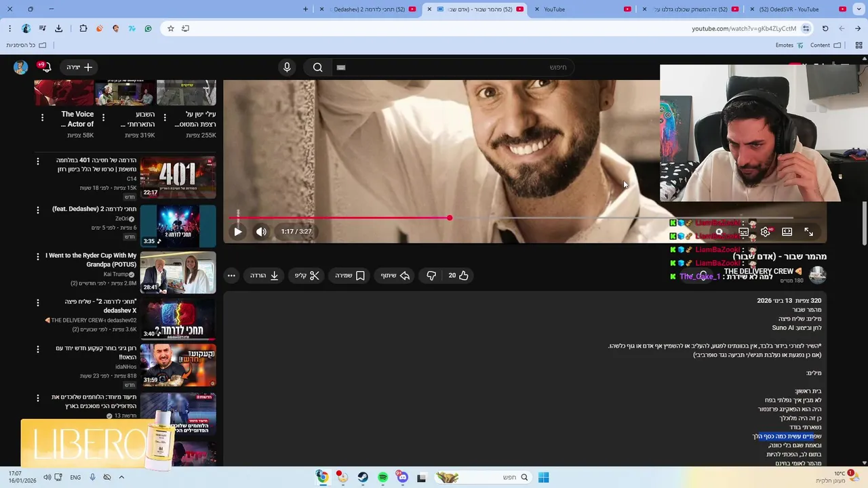Open options for שליח פיצה dedashev video

click(38, 302)
